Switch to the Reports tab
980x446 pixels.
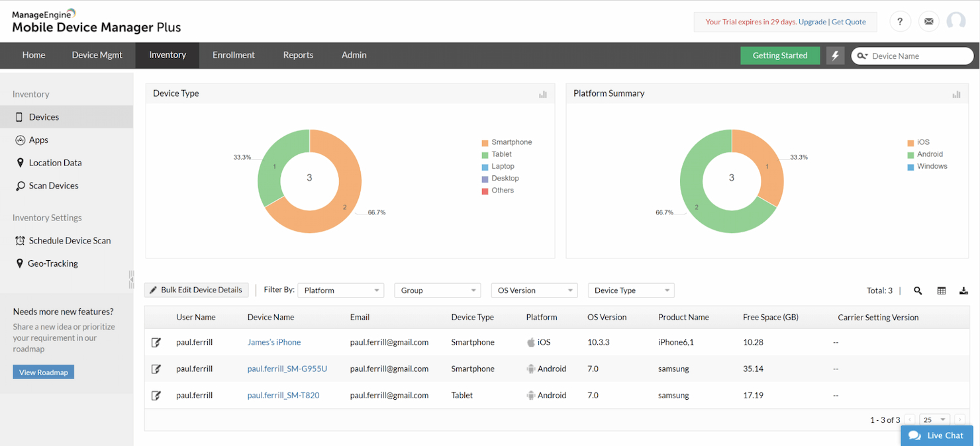pos(298,56)
